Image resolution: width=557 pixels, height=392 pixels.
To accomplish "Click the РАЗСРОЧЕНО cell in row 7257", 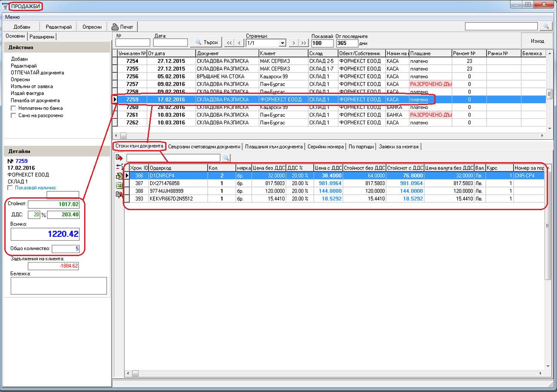I will tap(430, 84).
